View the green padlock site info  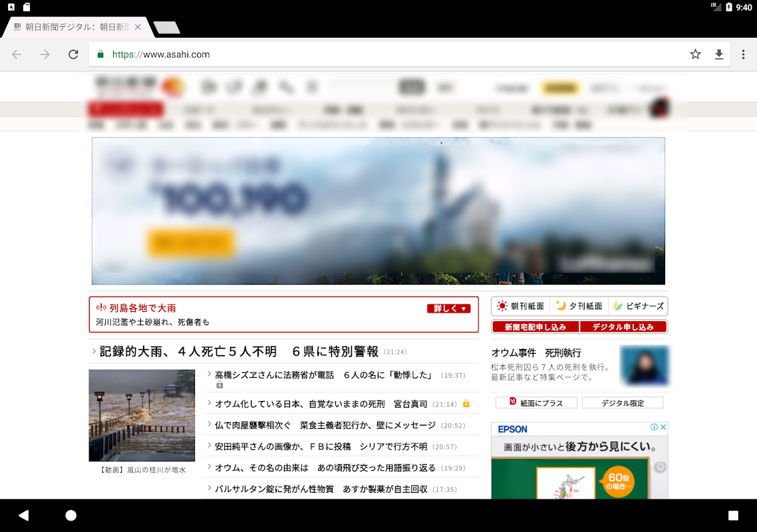click(100, 55)
